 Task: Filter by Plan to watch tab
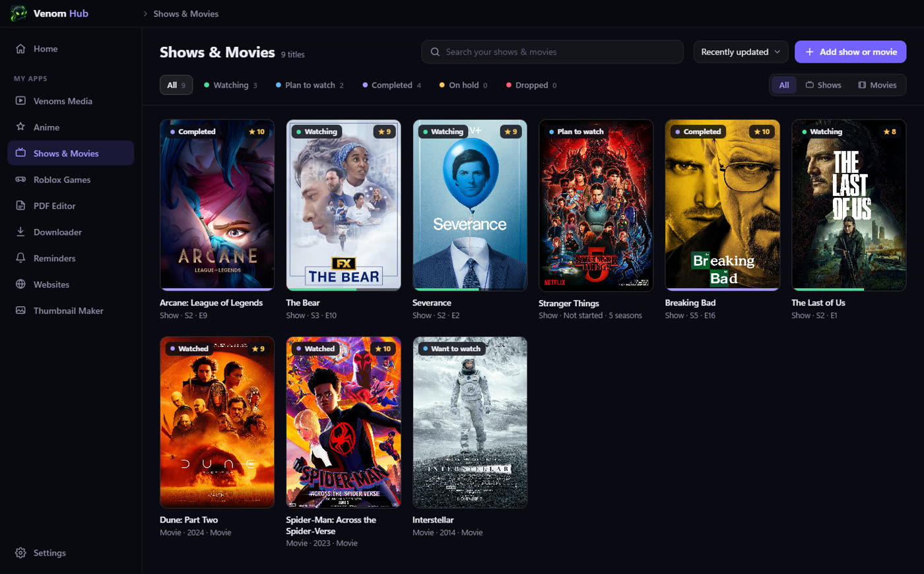[x=310, y=85]
